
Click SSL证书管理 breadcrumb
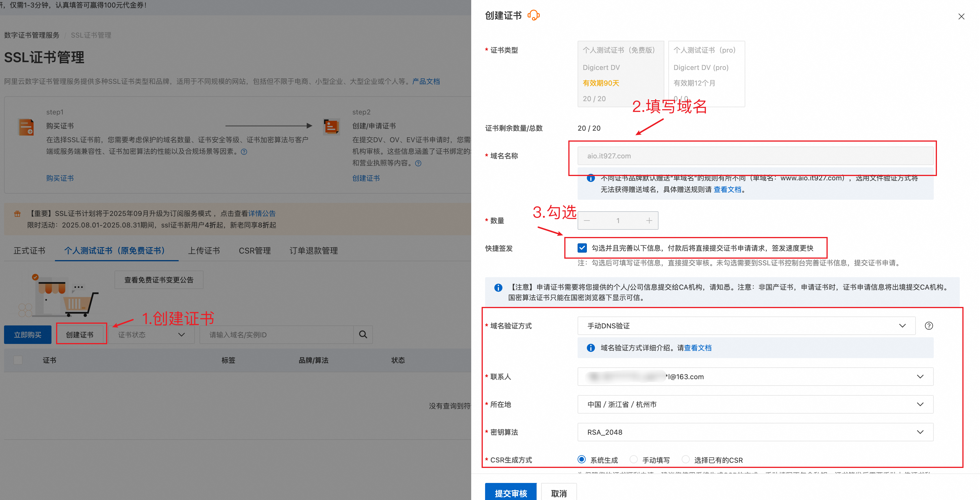(x=91, y=35)
